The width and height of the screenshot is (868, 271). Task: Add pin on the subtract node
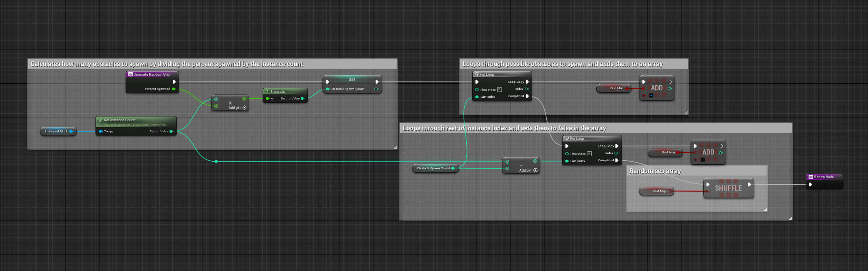pos(528,170)
